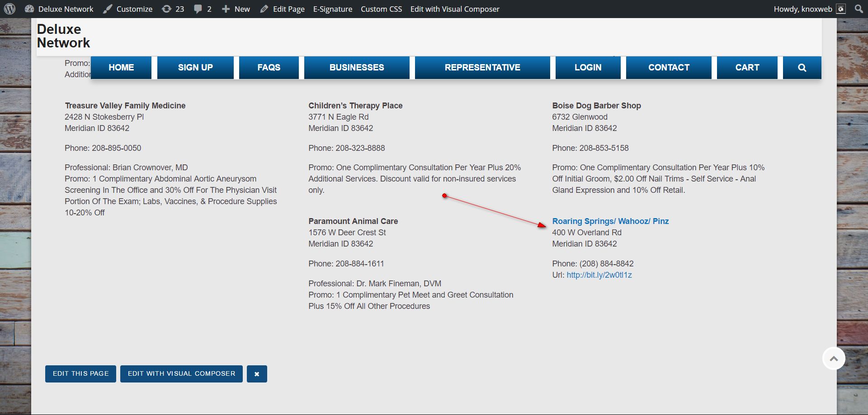Select the Children's Therapy Place heading
Image resolution: width=868 pixels, height=415 pixels.
click(x=355, y=106)
